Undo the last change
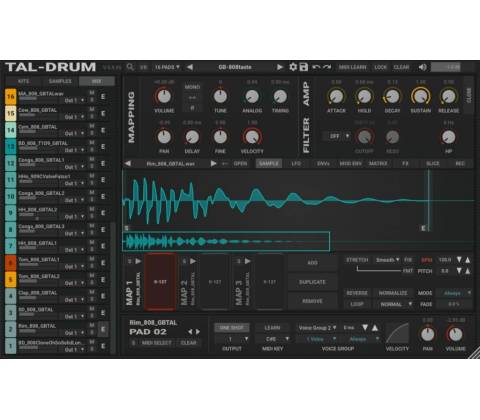 coord(316,67)
